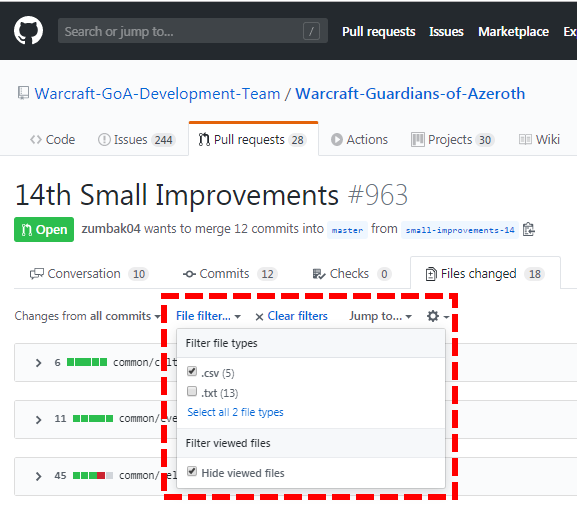Click the 14th Small Improvements title
Screen dimensions: 577x505
(177, 195)
